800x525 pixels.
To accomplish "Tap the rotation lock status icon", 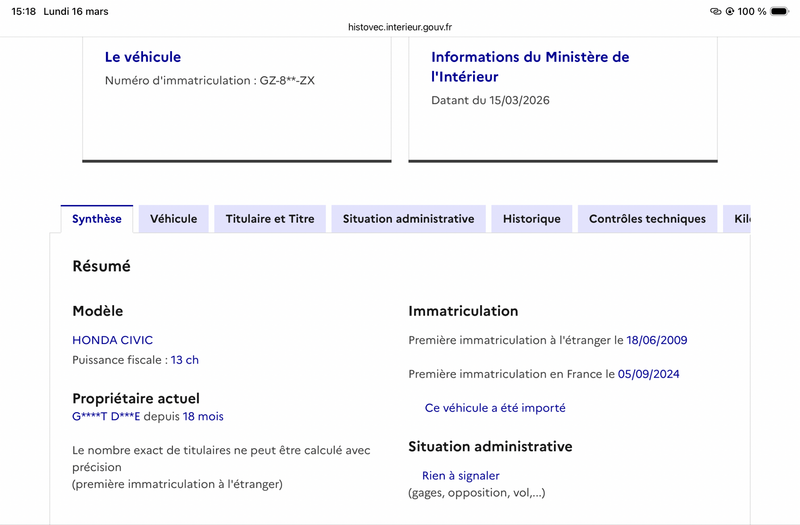I will coord(730,11).
